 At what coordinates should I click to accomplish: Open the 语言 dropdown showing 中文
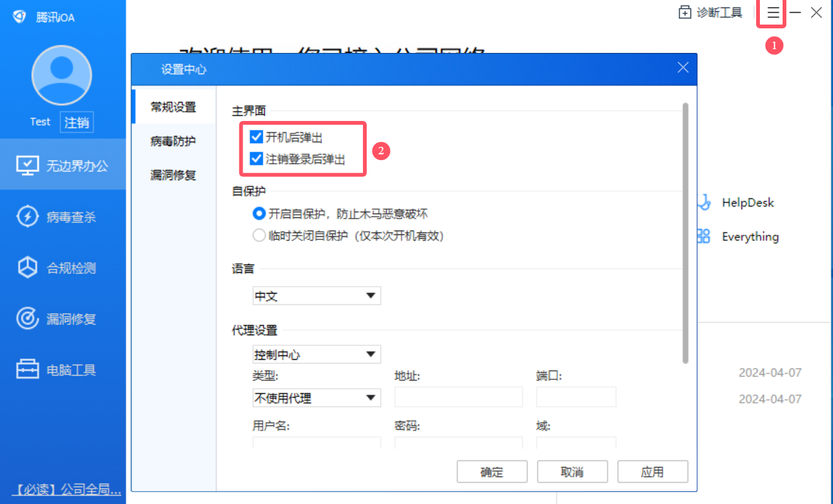tap(316, 296)
